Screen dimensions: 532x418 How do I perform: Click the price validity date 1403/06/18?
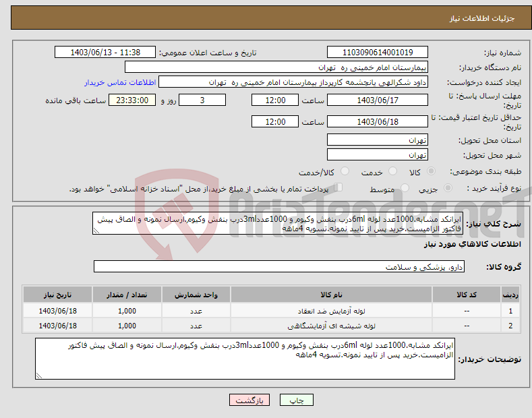click(378, 121)
